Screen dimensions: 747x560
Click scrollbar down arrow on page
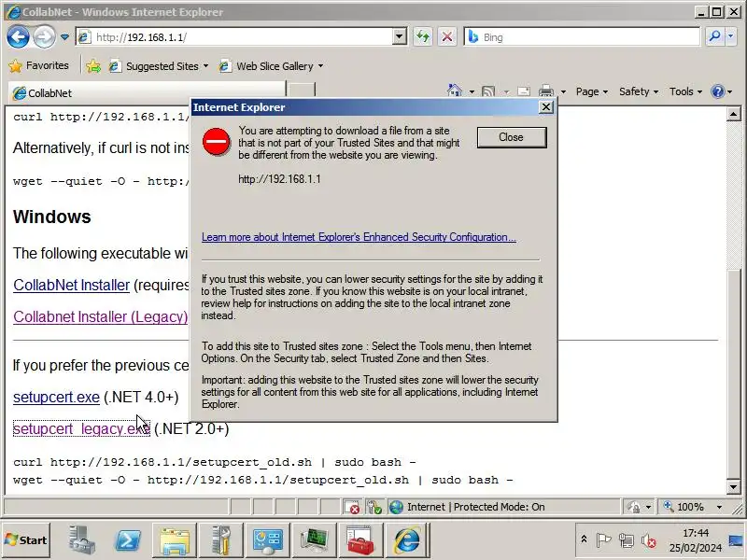pos(733,486)
